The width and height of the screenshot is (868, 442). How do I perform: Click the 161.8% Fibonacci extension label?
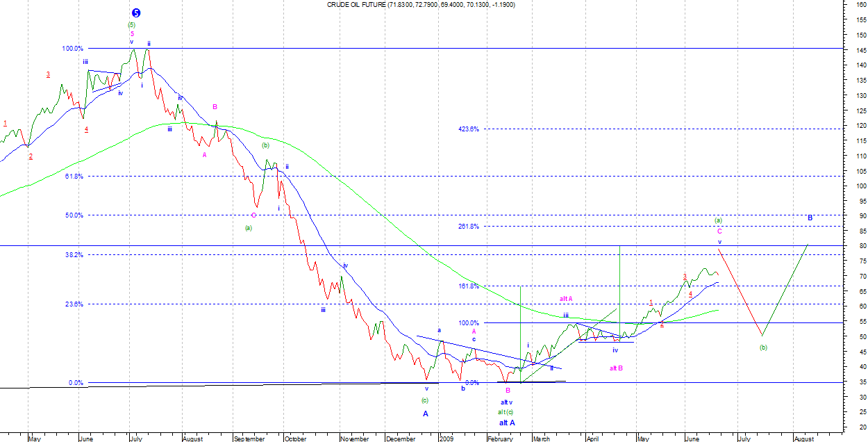(x=468, y=286)
